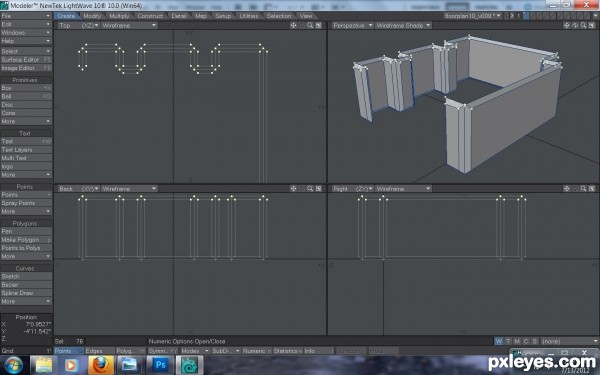Click the Back viewport zoom magnifier icon

(310, 189)
